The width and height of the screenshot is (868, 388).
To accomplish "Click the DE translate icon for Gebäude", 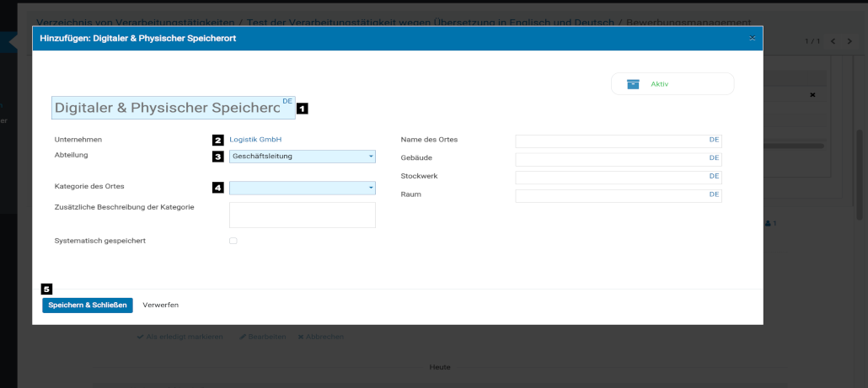I will pyautogui.click(x=714, y=158).
